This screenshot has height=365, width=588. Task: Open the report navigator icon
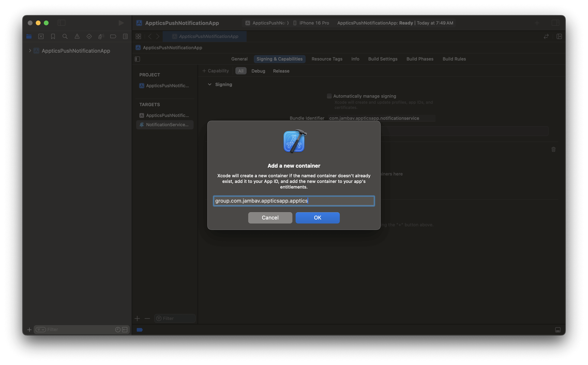[x=125, y=36]
